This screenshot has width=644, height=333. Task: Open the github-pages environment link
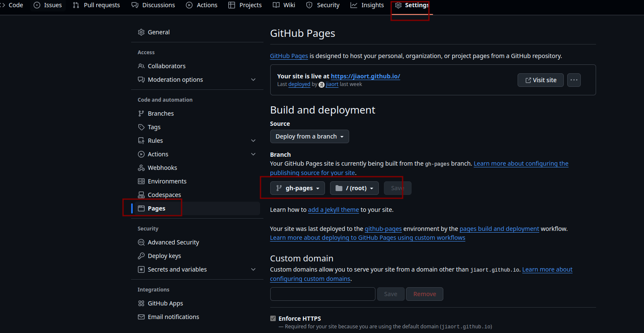383,229
